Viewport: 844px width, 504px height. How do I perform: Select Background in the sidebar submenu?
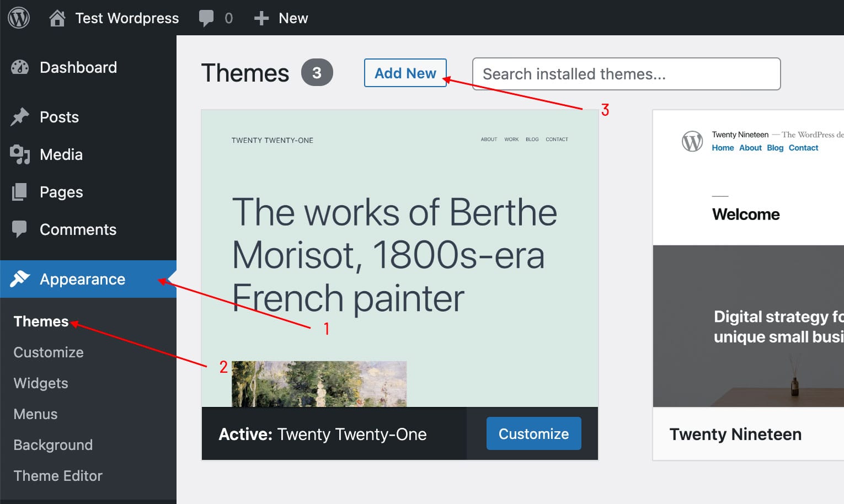(53, 445)
